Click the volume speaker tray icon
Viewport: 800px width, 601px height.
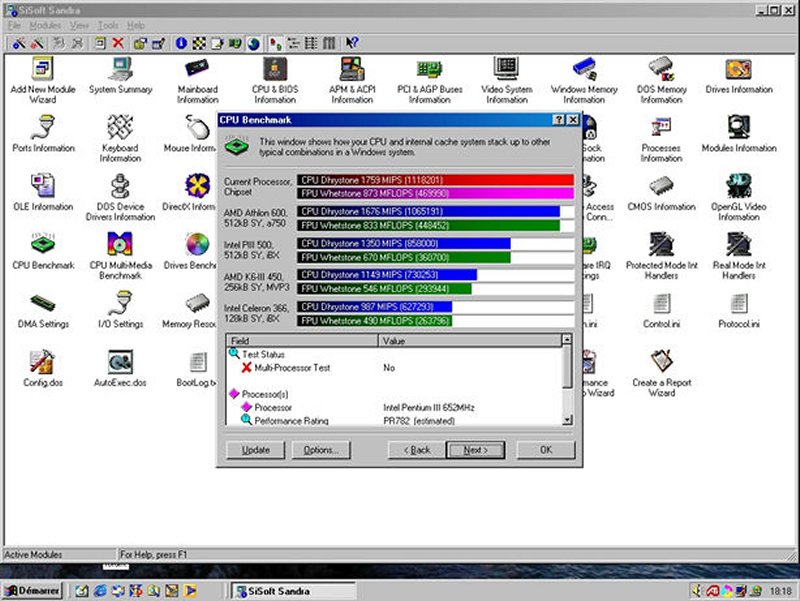click(x=697, y=591)
